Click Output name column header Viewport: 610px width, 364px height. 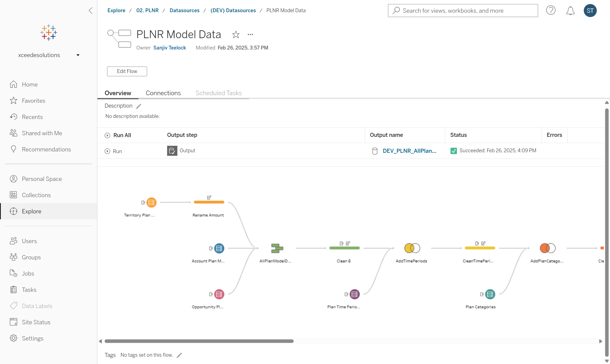[386, 135]
